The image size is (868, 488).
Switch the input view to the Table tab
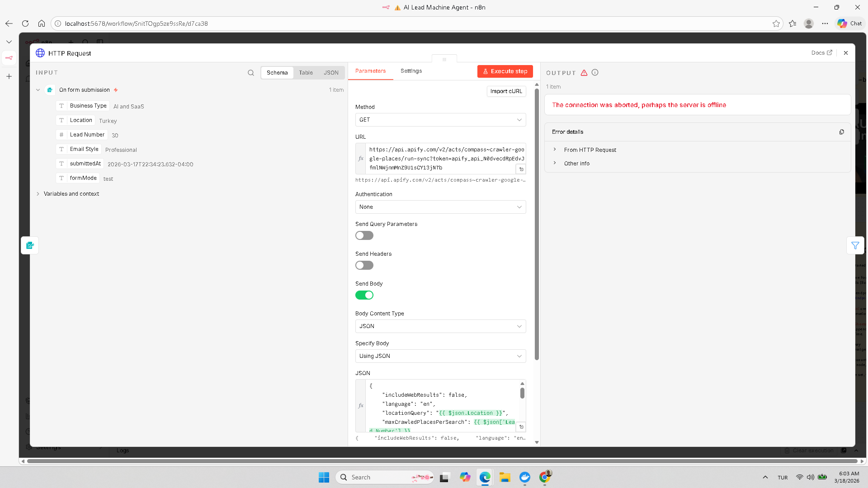[306, 73]
